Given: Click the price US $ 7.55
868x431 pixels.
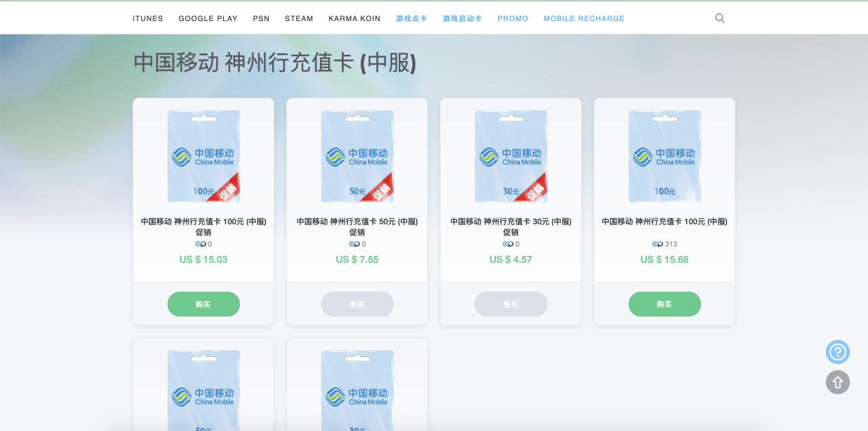Looking at the screenshot, I should click(357, 259).
